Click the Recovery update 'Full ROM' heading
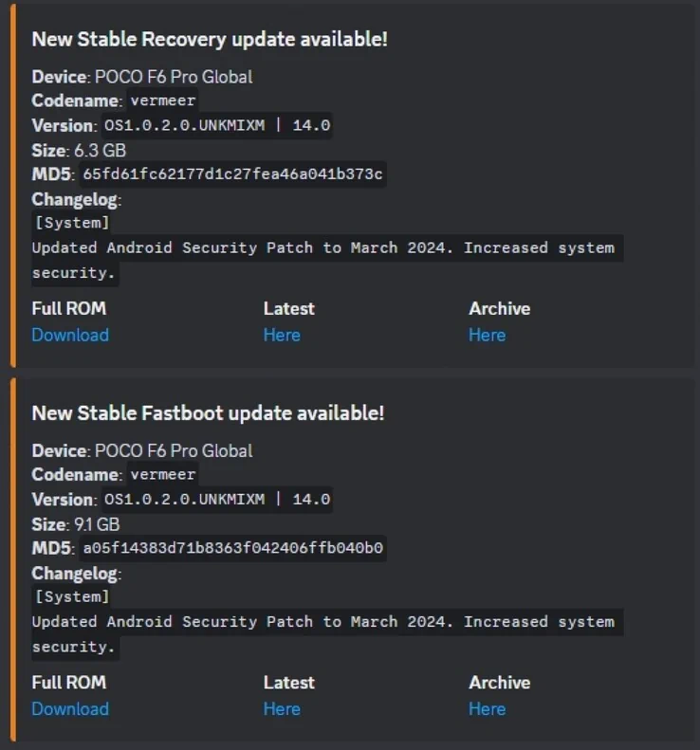Viewport: 700px width, 750px height. pos(69,308)
